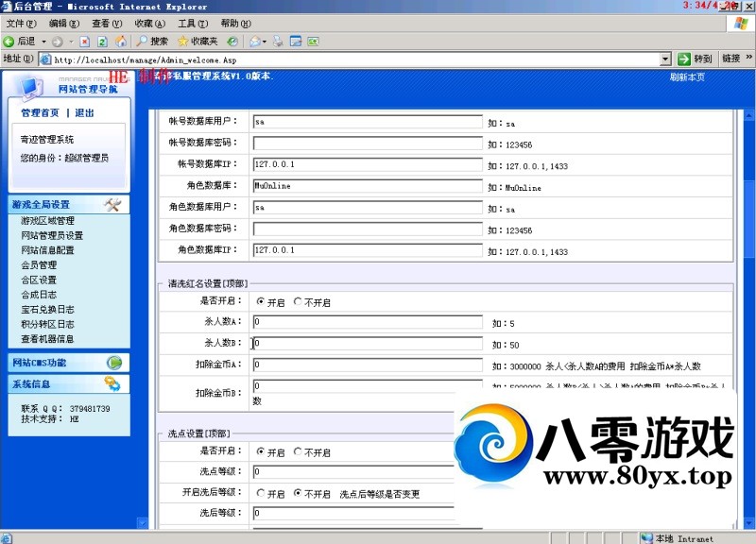The image size is (756, 544).
Task: Click the 本地 Intranet zone icon
Action: tap(646, 537)
